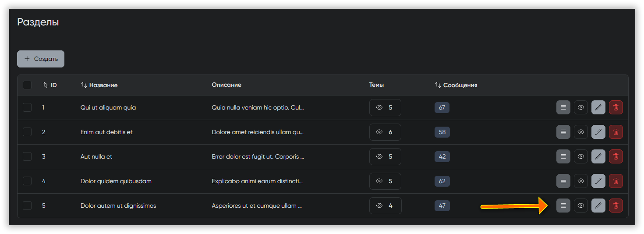Delete the Dolor quidem quibusdam row

(x=616, y=181)
